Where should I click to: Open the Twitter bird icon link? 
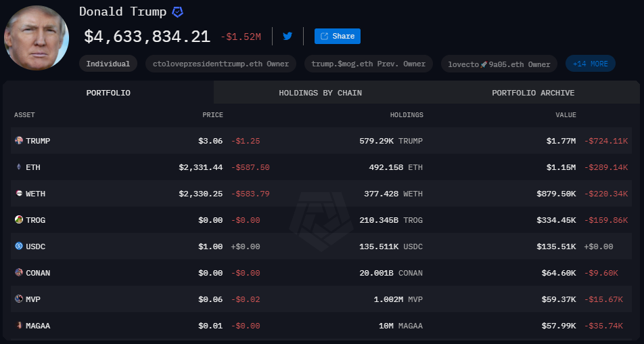[x=287, y=37]
